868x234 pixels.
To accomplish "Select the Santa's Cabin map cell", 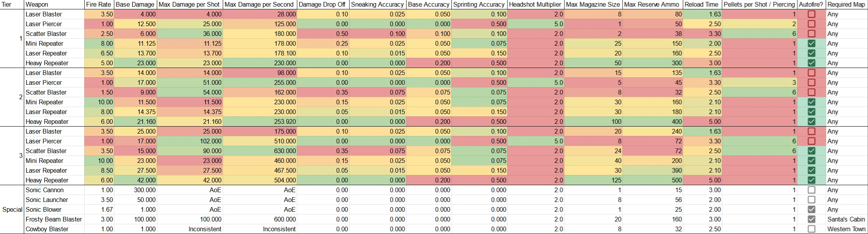I will [x=846, y=219].
